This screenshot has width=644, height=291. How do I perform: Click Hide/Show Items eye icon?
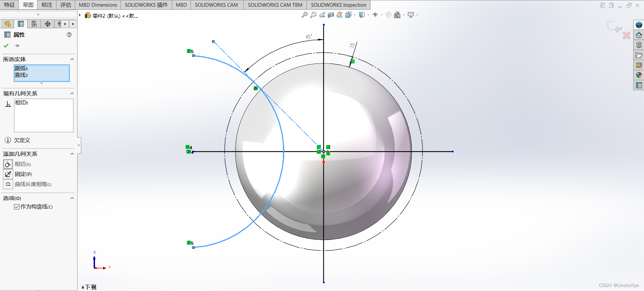(x=375, y=15)
